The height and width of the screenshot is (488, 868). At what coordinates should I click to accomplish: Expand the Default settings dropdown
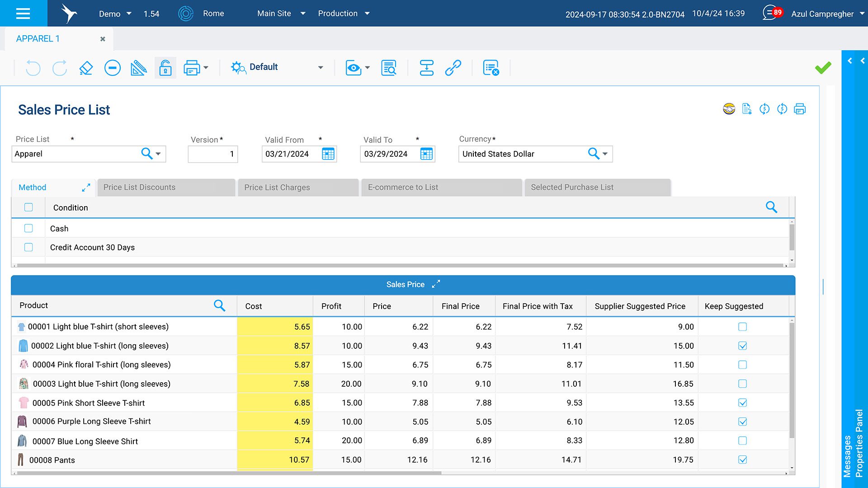[321, 68]
